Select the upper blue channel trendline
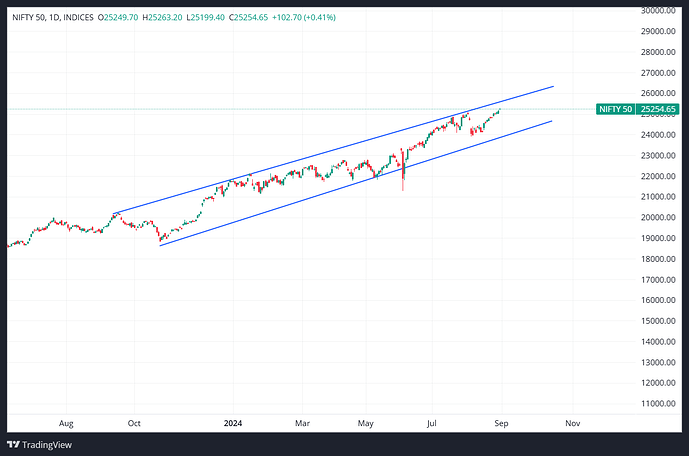The image size is (689, 456). [x=334, y=150]
